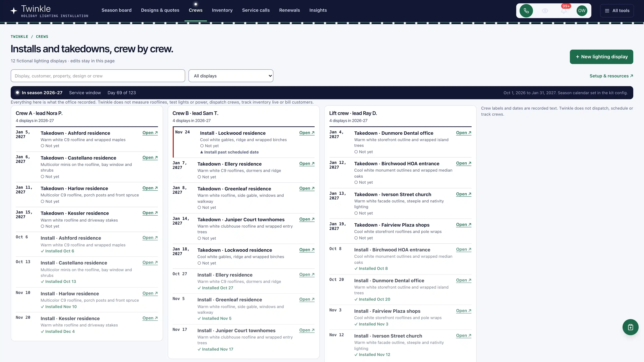Open Takedown Dunmore Dental office entry
This screenshot has width=644, height=362.
[x=464, y=133]
